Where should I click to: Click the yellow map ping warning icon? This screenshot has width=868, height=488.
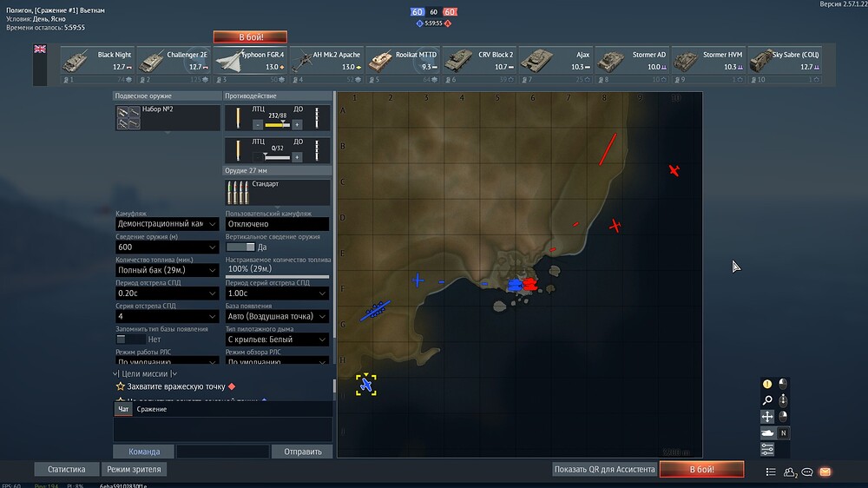point(767,384)
